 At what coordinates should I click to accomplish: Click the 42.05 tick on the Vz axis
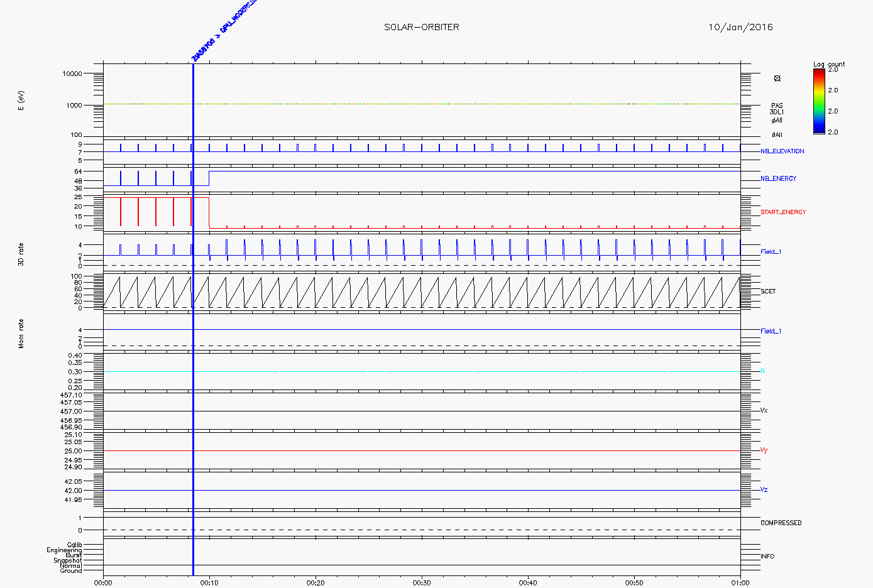(73, 482)
